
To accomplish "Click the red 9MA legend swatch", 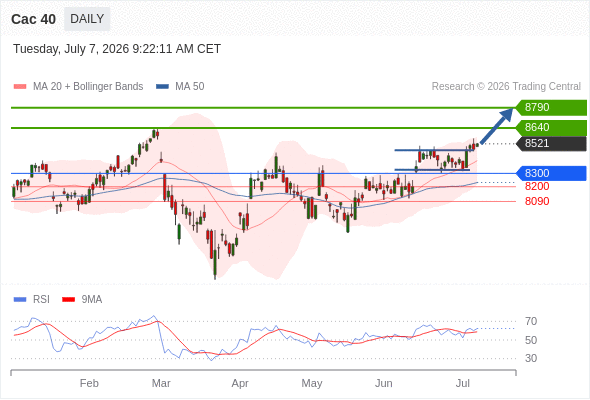I will click(68, 300).
